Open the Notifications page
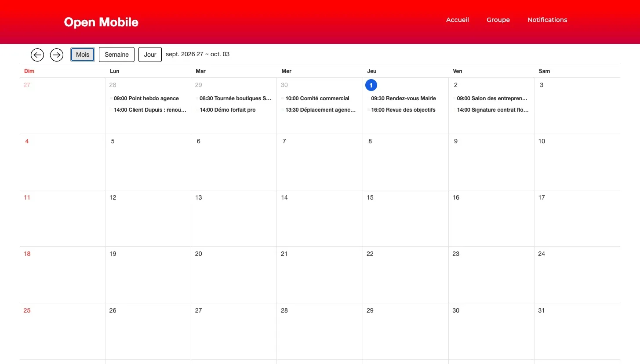 coord(547,20)
